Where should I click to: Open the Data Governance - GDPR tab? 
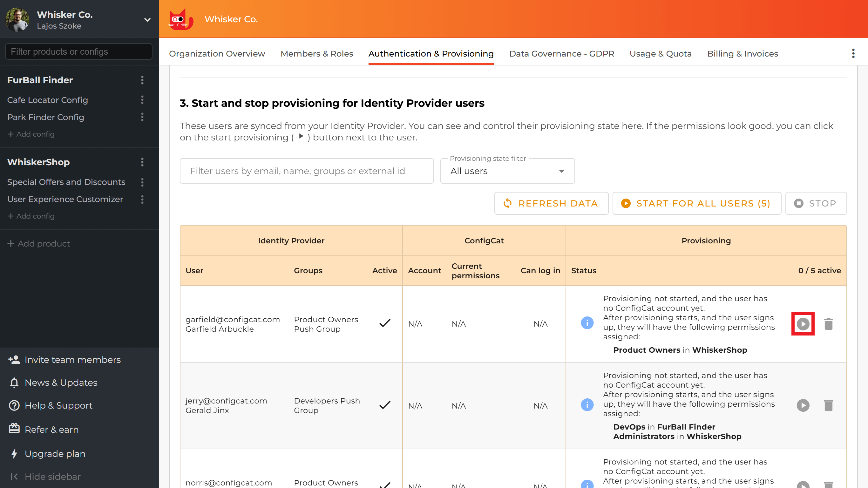click(561, 54)
